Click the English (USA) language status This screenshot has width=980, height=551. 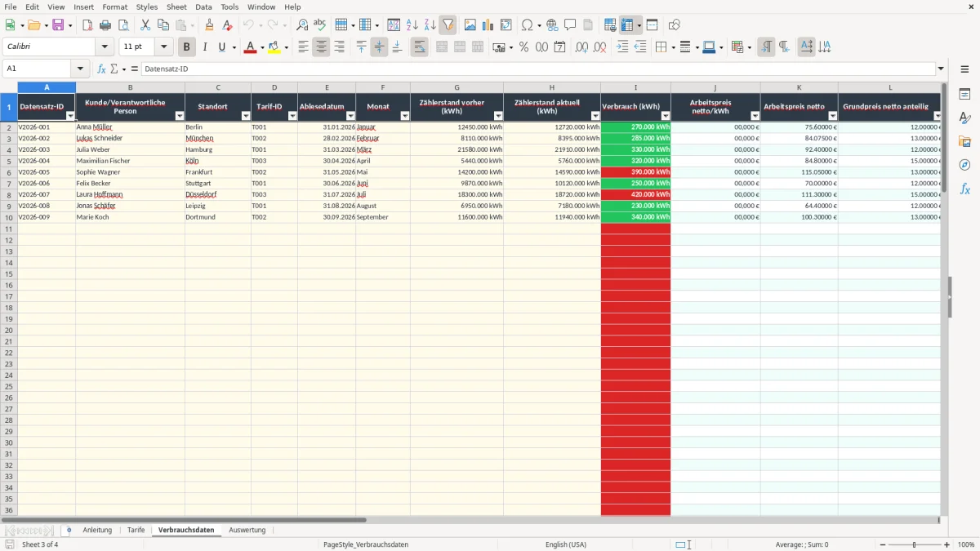pos(566,544)
